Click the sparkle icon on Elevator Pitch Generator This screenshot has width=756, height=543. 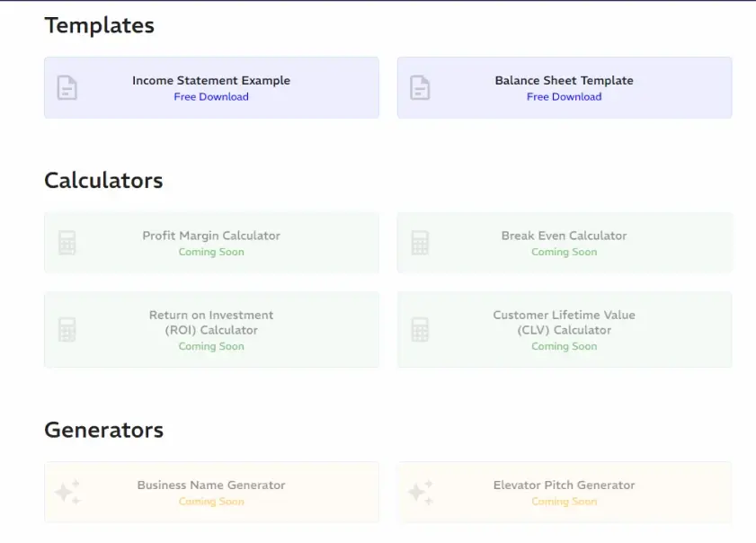tap(420, 492)
